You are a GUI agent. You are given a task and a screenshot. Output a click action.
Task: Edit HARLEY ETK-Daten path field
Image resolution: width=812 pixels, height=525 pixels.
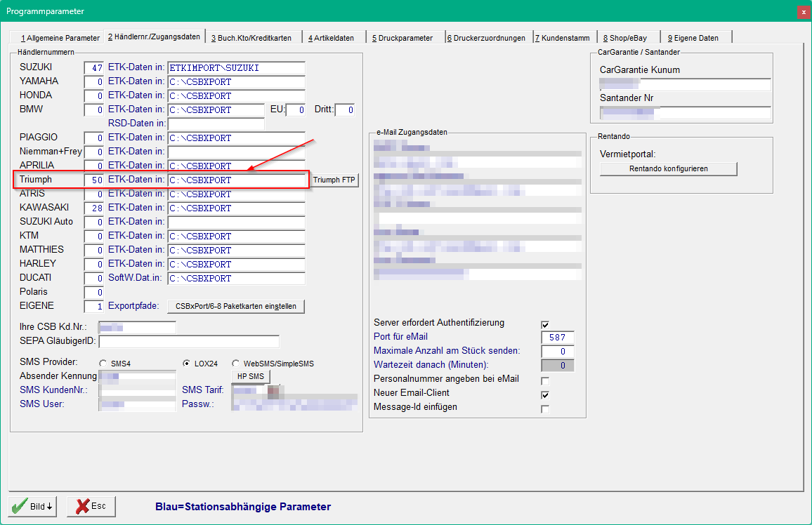[236, 265]
